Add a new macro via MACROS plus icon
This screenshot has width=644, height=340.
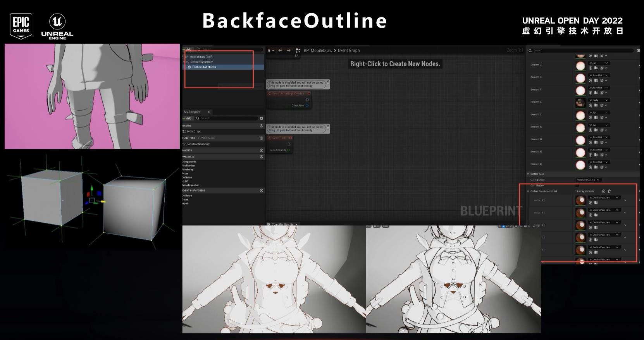click(262, 150)
